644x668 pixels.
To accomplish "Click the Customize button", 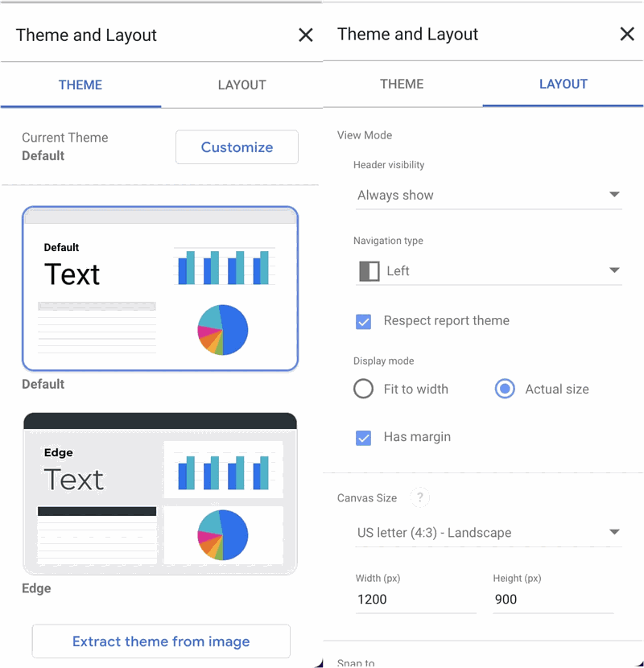I will pos(237,147).
